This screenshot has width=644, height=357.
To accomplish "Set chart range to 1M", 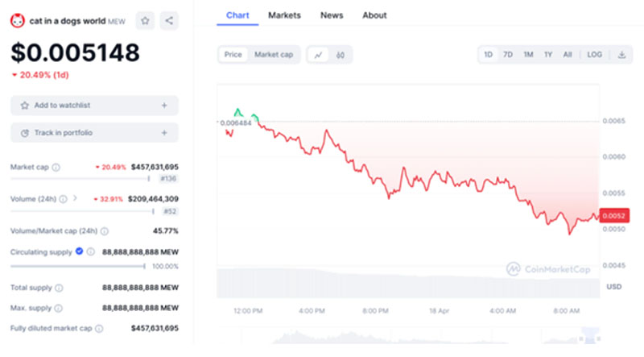I will (528, 55).
